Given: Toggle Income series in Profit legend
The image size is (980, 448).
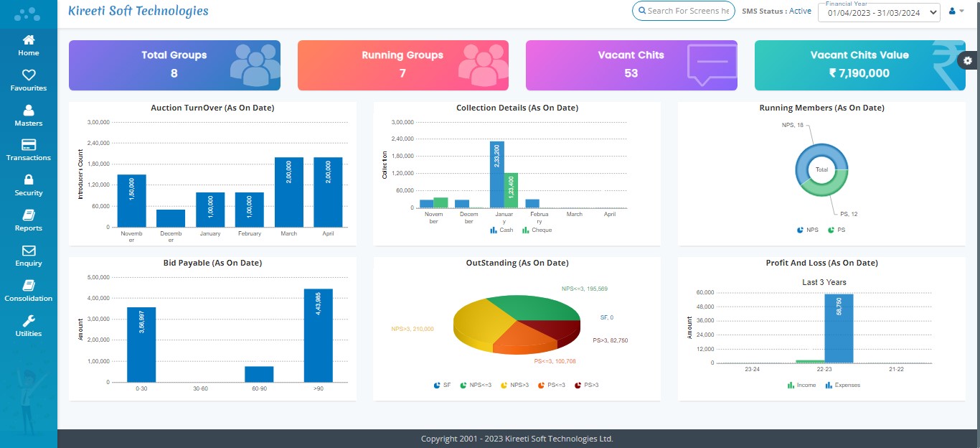Looking at the screenshot, I should pos(801,386).
